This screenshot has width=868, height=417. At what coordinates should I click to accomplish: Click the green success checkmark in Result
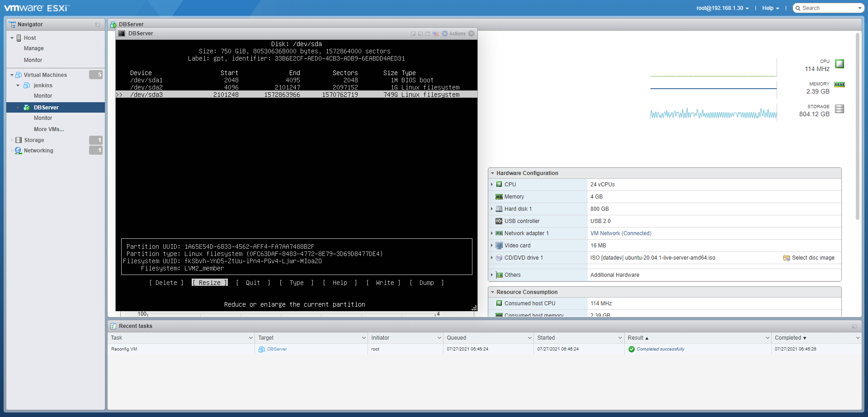click(632, 349)
